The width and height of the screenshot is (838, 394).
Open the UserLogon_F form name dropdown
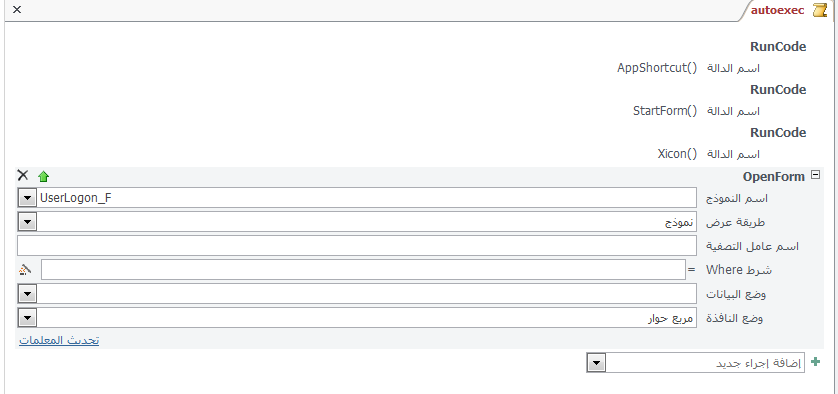(27, 198)
